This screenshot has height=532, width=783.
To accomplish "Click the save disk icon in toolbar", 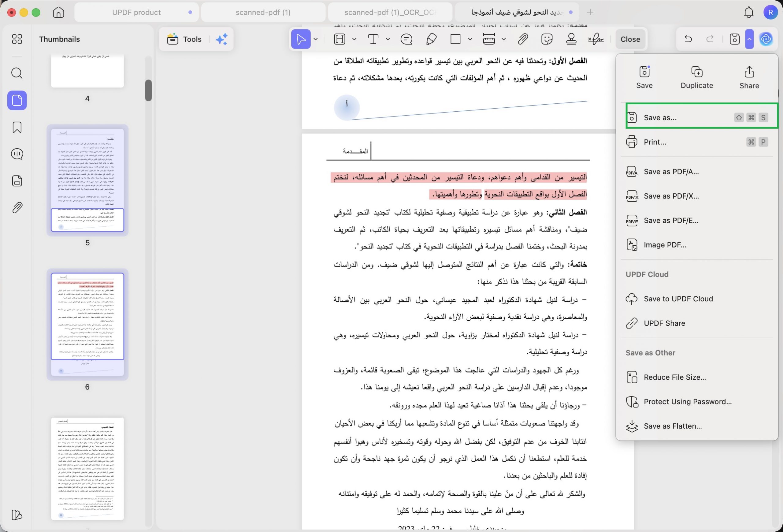I will tap(734, 39).
